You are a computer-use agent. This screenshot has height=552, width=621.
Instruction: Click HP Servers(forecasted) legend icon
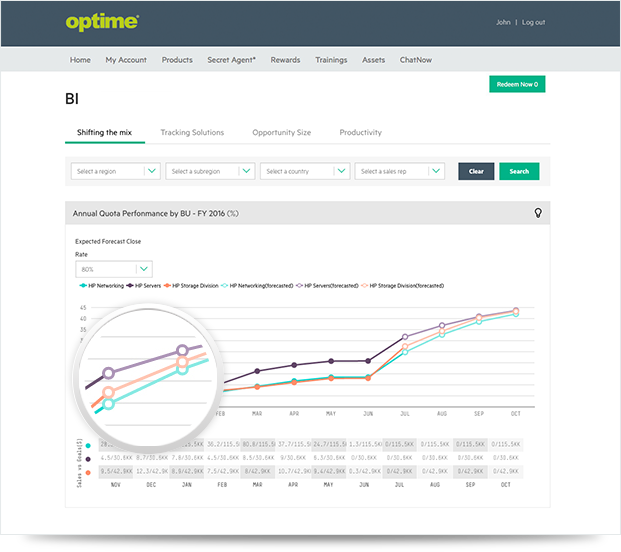coord(299,285)
